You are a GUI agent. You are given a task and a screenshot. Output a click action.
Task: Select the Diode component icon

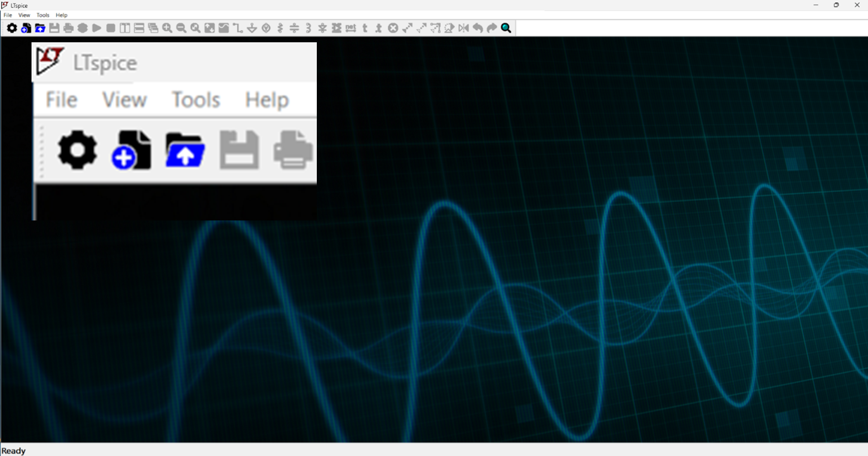coord(322,28)
